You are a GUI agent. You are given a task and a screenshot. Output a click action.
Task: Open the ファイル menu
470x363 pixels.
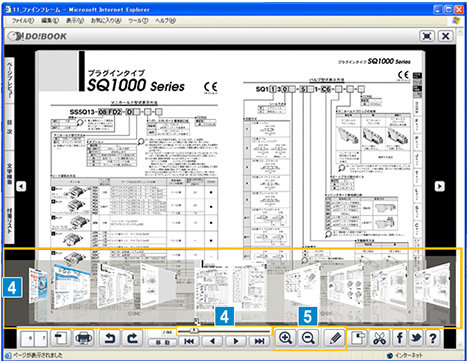pyautogui.click(x=23, y=21)
